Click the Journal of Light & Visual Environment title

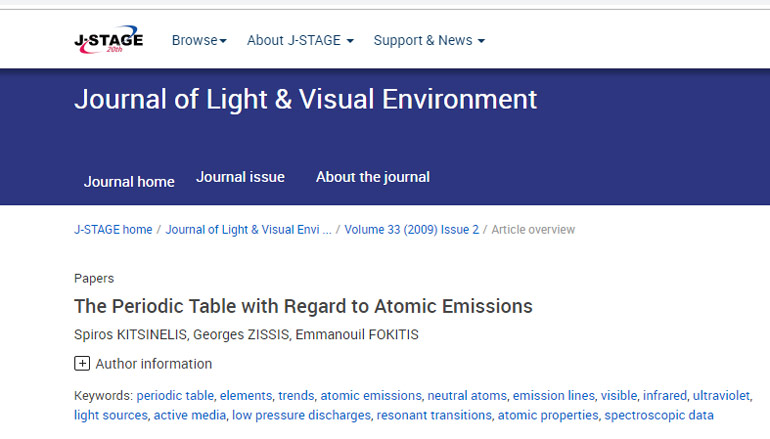click(x=305, y=99)
